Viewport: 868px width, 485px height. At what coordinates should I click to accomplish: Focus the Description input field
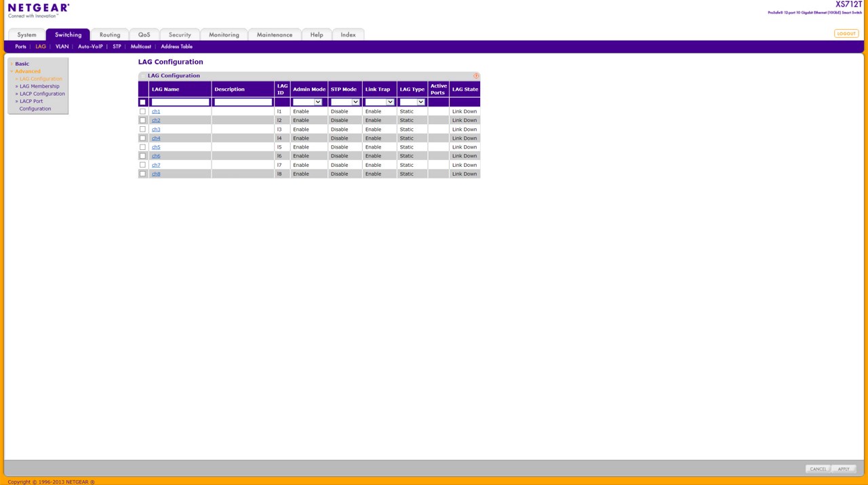click(243, 102)
